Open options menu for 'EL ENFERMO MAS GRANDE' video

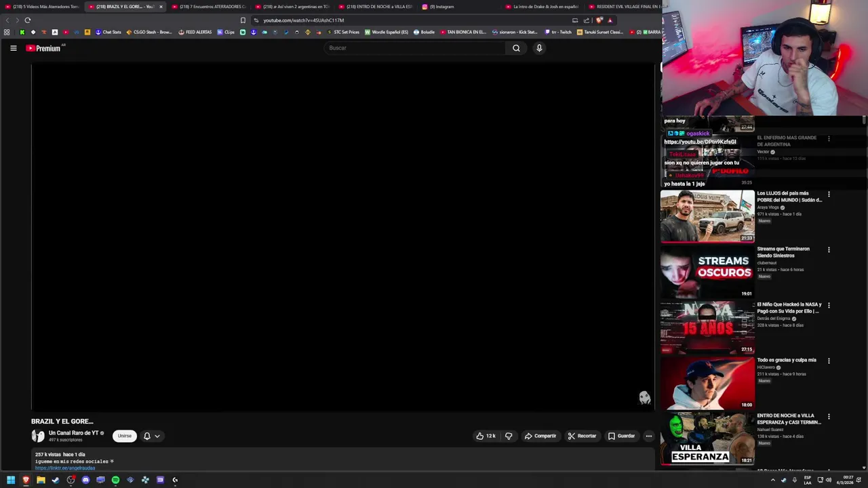pyautogui.click(x=829, y=139)
